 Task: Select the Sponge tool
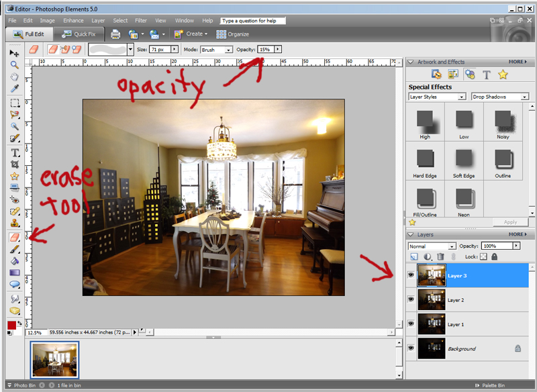(14, 311)
